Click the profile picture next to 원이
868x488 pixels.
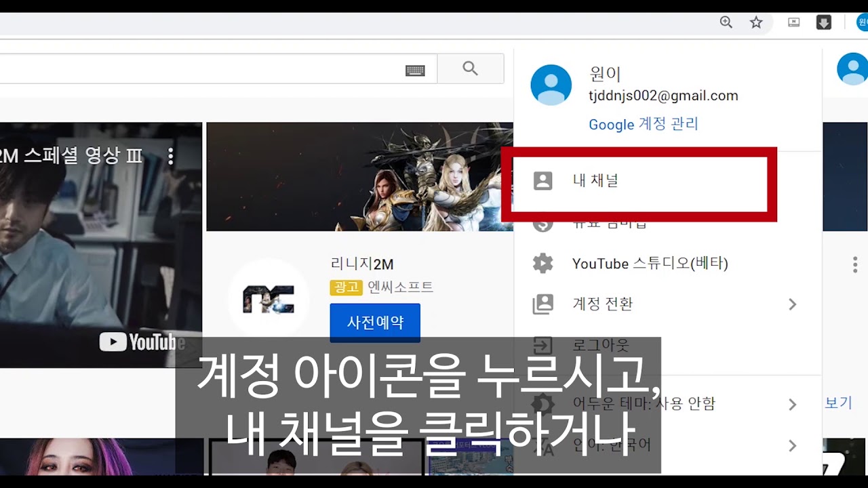coord(551,85)
